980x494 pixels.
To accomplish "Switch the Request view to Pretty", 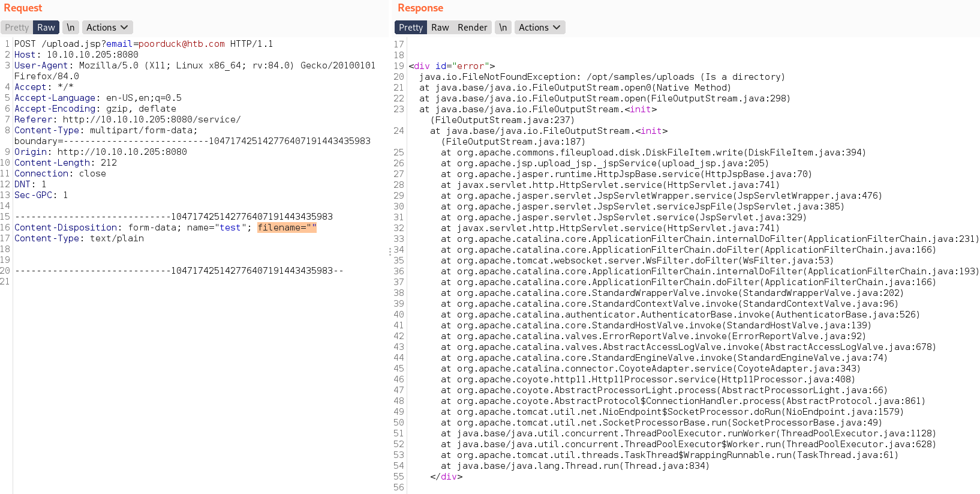I will [x=17, y=28].
